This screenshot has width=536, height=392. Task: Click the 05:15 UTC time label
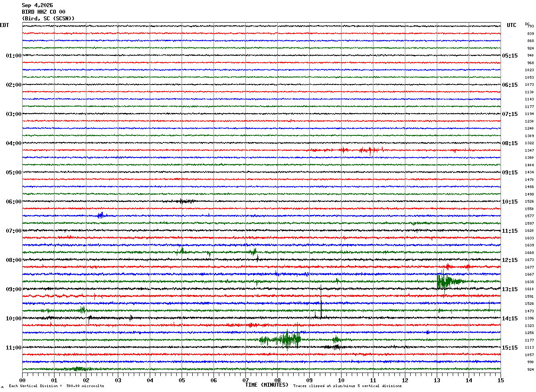click(x=510, y=56)
